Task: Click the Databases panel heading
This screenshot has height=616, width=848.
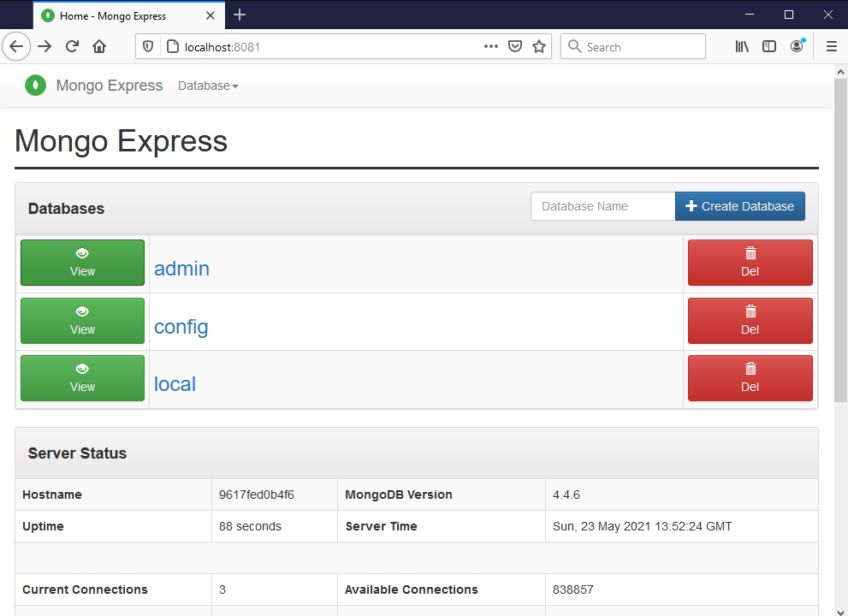Action: [66, 209]
